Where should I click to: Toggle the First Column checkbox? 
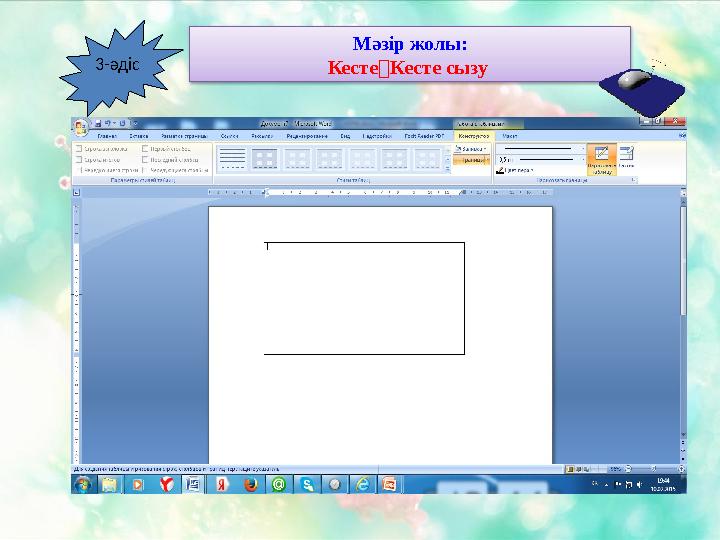(x=145, y=149)
